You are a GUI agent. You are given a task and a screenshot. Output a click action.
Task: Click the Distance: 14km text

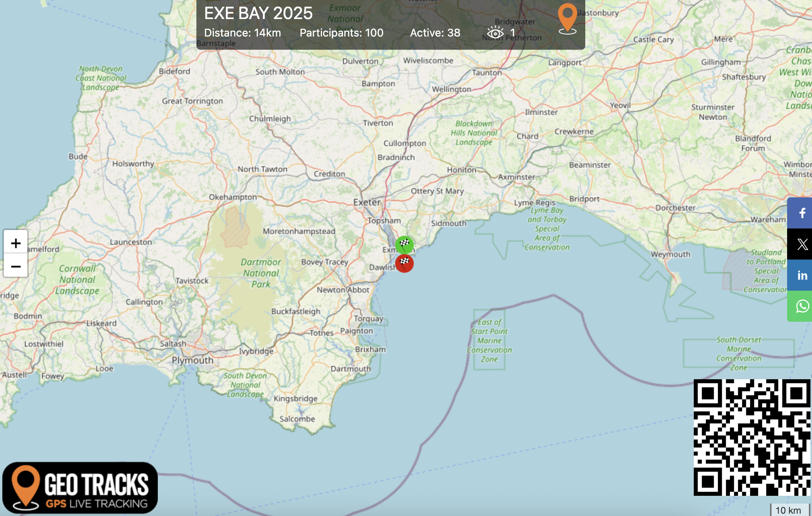243,33
